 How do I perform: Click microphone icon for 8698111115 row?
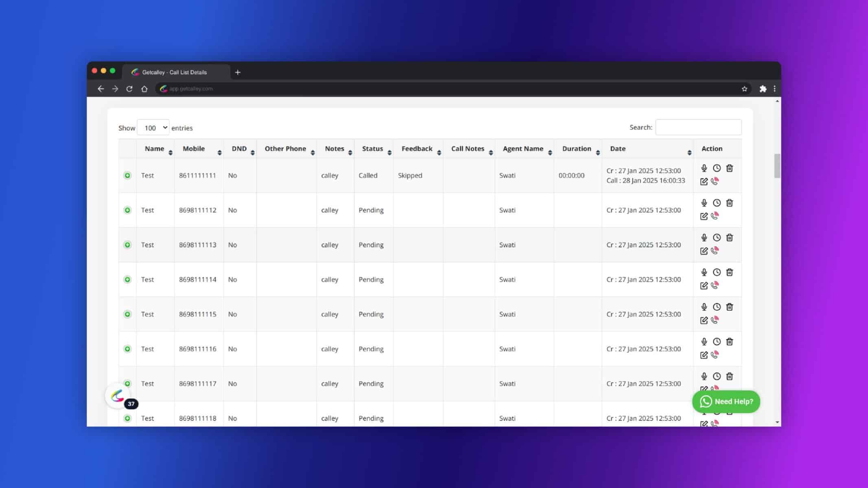pos(704,307)
